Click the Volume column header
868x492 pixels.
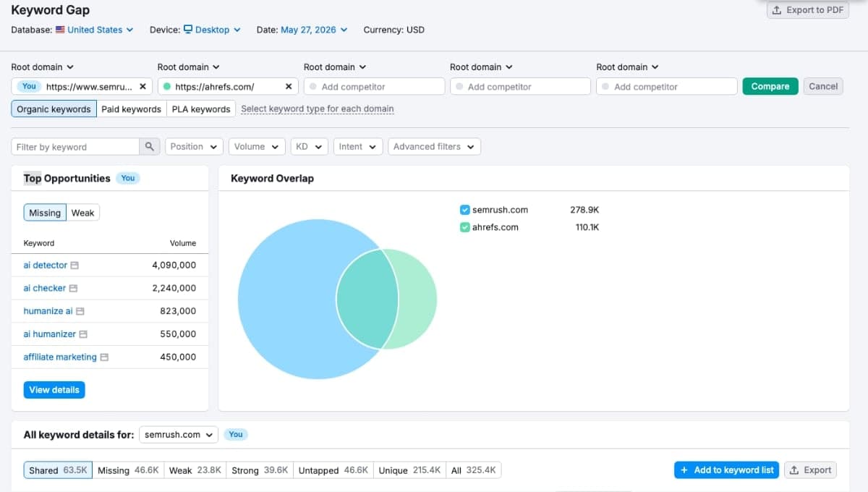click(183, 243)
